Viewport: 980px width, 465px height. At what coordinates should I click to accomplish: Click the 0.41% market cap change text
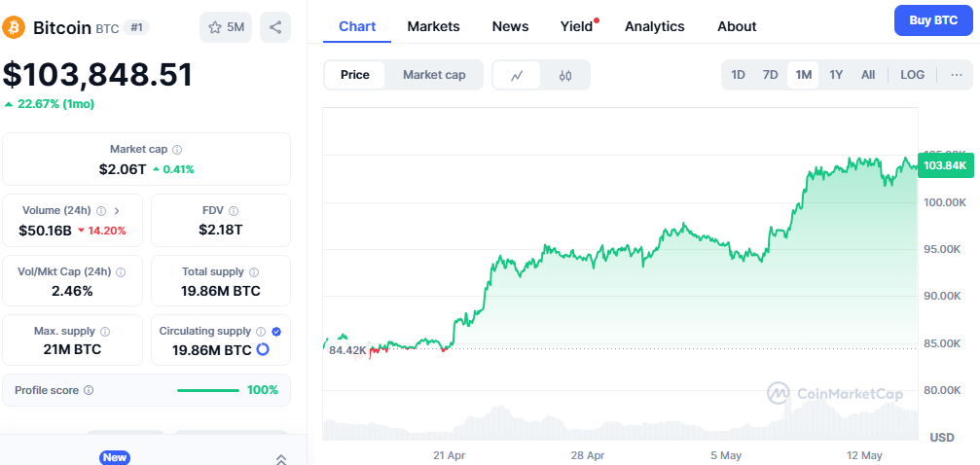[x=178, y=169]
